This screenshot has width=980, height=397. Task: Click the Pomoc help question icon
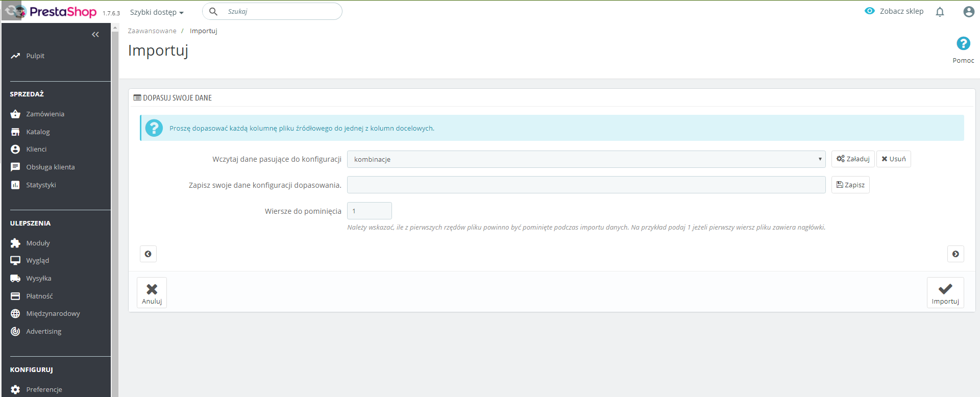tap(963, 43)
